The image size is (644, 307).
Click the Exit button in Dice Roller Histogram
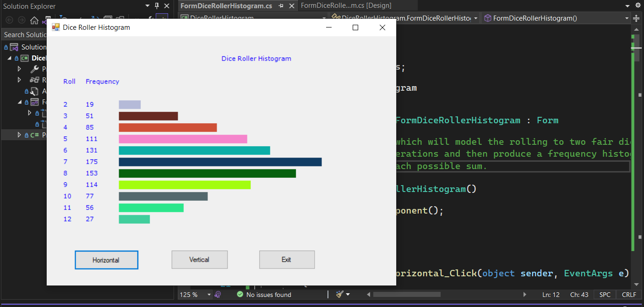tap(287, 259)
